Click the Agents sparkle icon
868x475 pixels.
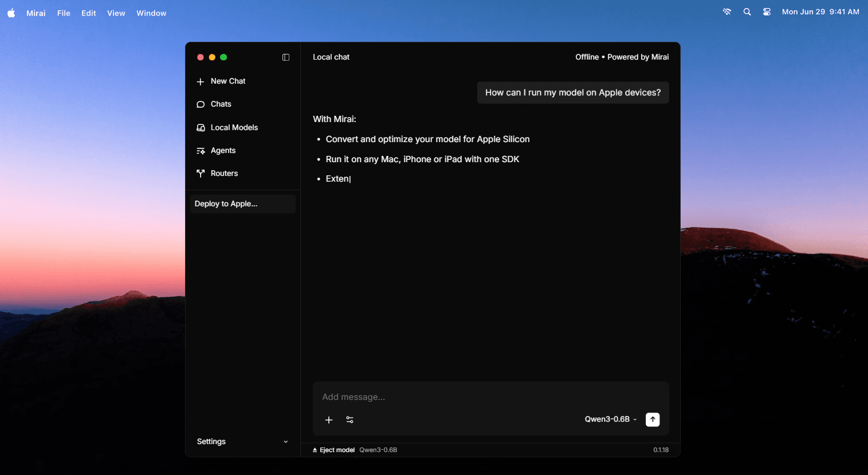tap(201, 151)
